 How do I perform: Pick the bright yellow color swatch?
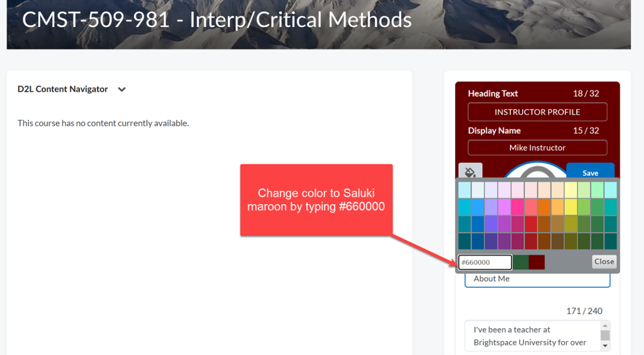570,206
